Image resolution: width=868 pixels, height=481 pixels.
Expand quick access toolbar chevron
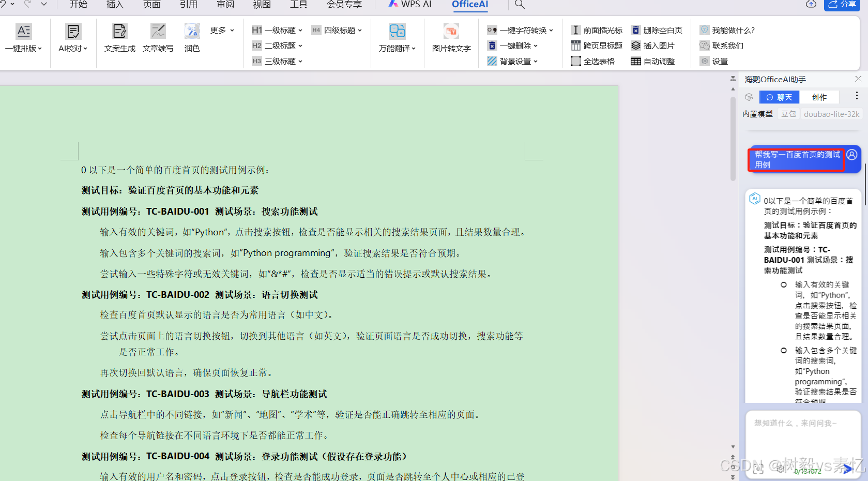(44, 4)
